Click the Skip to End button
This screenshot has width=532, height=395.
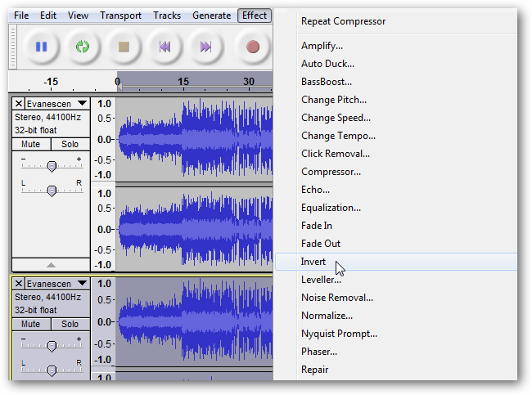click(205, 47)
